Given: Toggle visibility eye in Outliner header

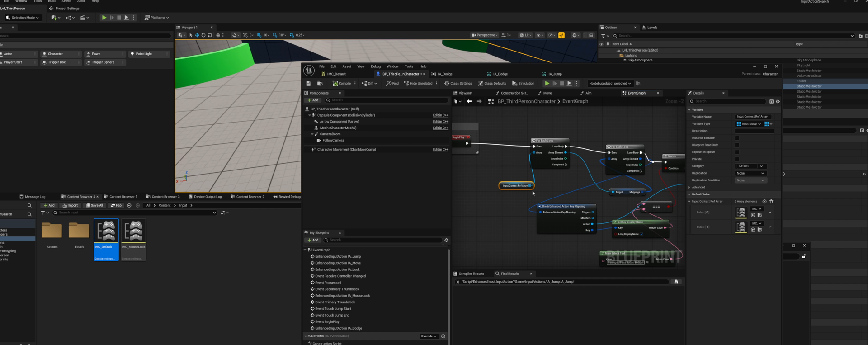Looking at the screenshot, I should pyautogui.click(x=601, y=44).
